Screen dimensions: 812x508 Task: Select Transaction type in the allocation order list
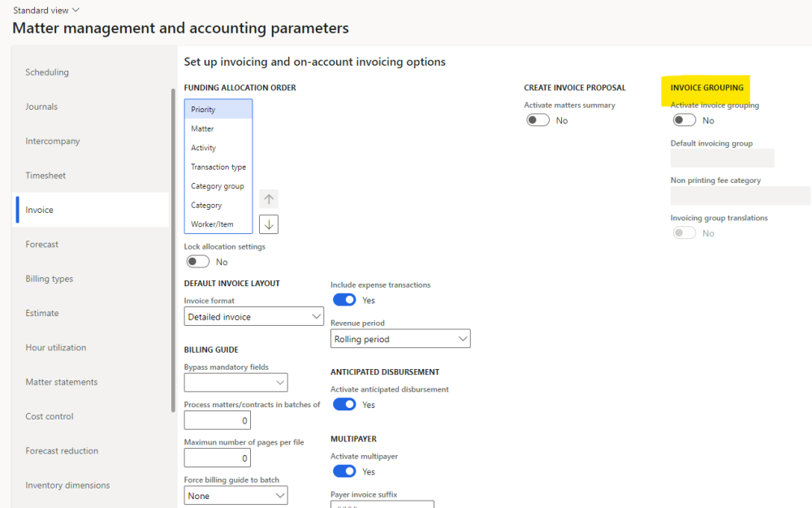[218, 167]
